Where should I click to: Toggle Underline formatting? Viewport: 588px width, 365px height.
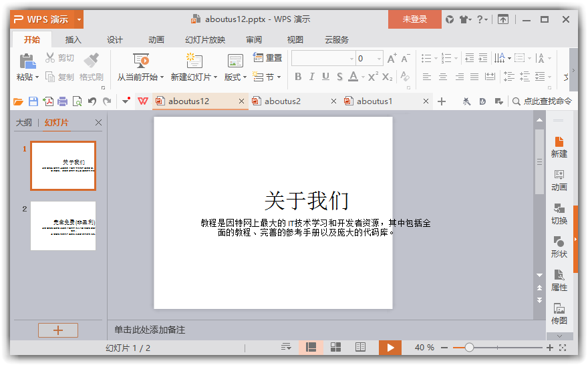325,76
